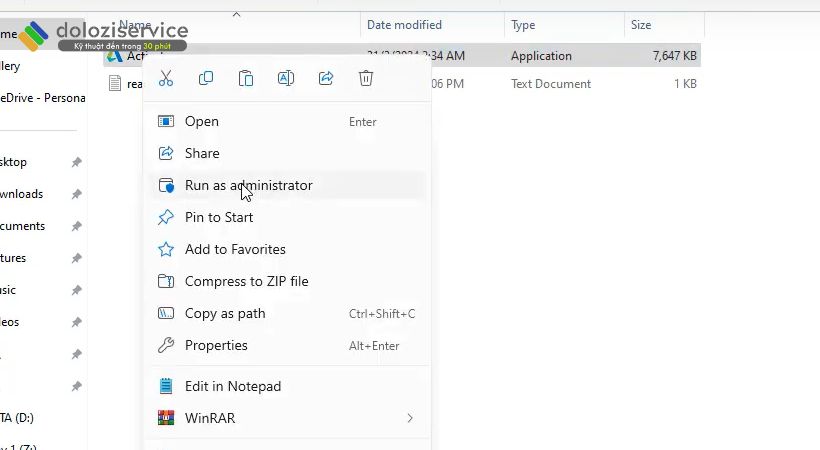The height and width of the screenshot is (450, 820).
Task: Expand the WinRAR submenu arrow
Action: (410, 418)
